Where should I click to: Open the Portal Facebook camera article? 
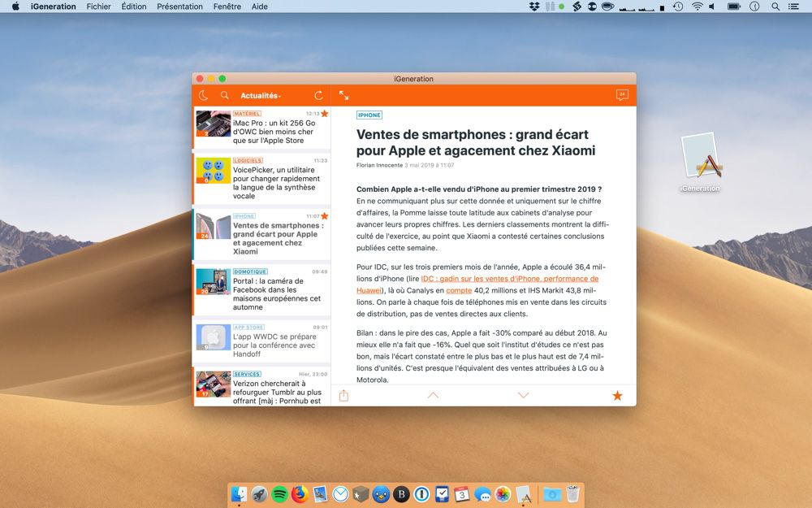[261, 290]
